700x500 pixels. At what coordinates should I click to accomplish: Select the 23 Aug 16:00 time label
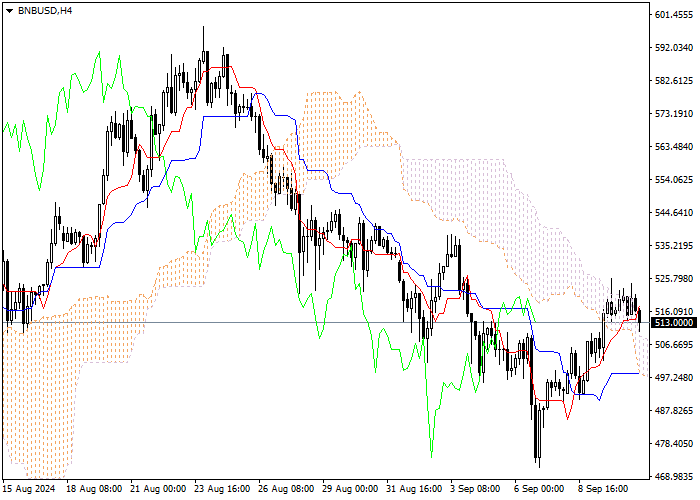pyautogui.click(x=222, y=489)
